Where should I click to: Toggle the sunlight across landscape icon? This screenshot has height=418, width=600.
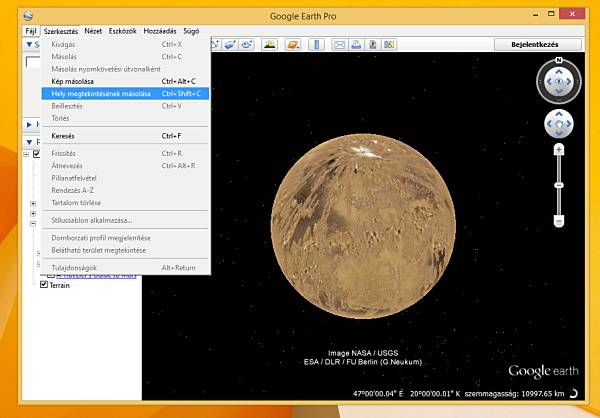(269, 44)
